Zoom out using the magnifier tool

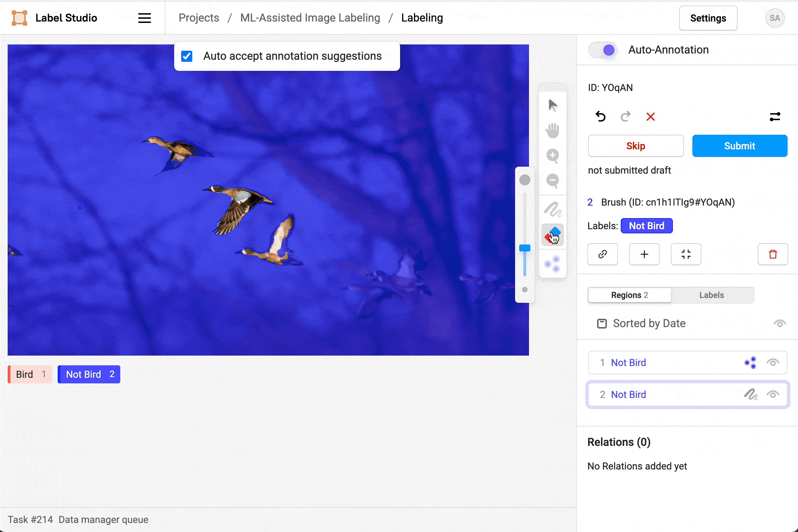552,181
